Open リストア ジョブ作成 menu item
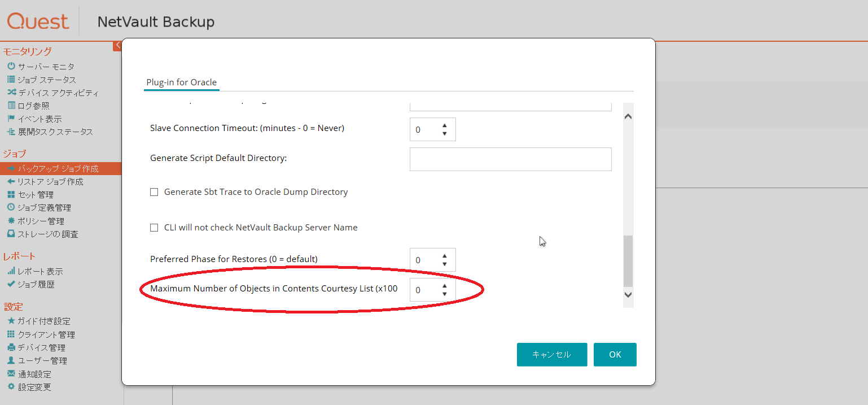Viewport: 868px width, 405px height. [50, 181]
